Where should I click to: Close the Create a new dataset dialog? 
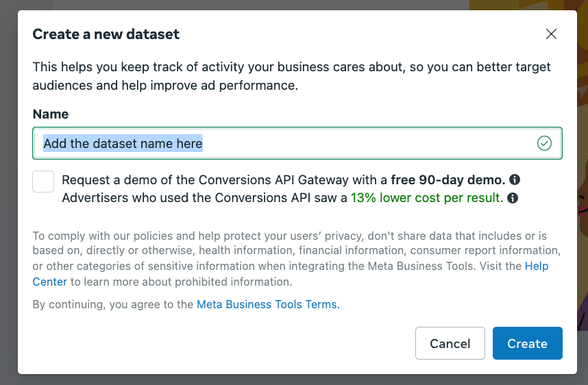(551, 34)
